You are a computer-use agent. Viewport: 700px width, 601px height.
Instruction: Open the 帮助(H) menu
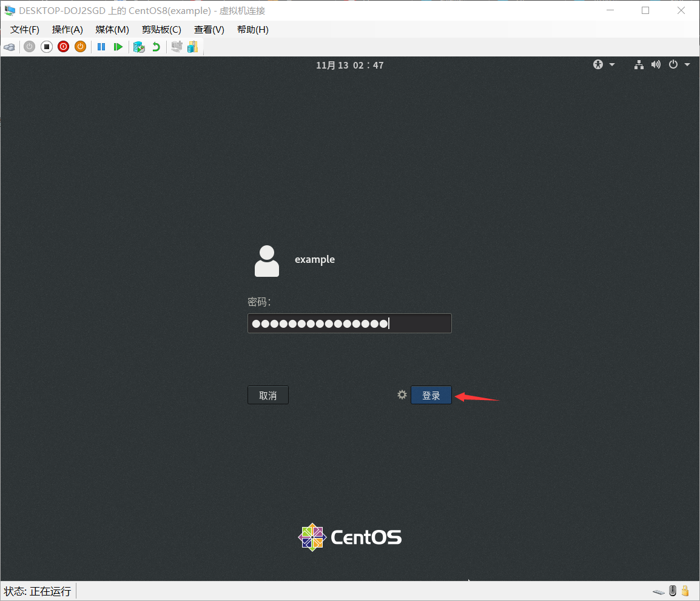tap(253, 30)
